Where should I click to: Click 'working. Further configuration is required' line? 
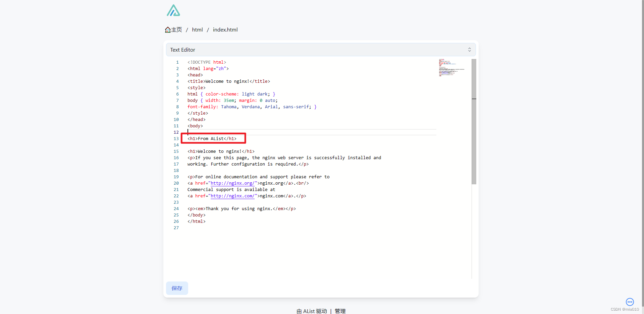point(248,164)
